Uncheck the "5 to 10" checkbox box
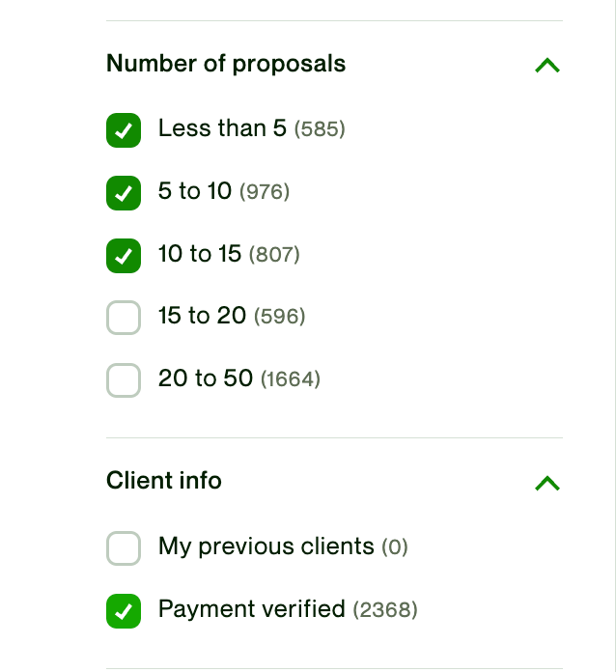616x672 pixels. click(124, 193)
